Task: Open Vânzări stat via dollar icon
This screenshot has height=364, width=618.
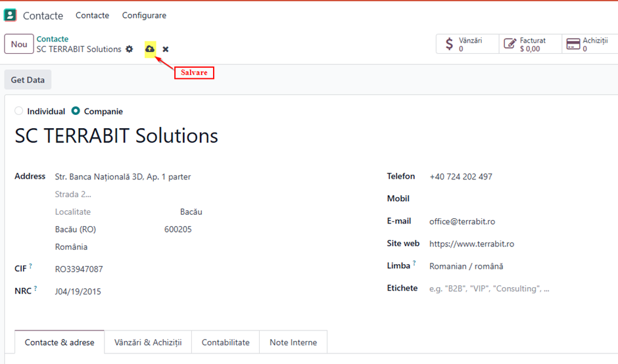Action: [x=449, y=44]
